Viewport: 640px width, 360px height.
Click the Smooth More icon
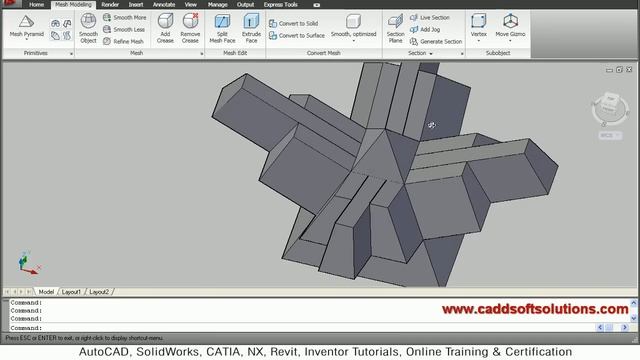point(107,17)
